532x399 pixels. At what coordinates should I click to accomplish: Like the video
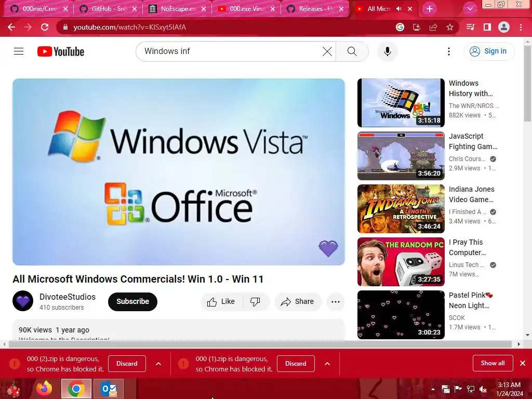pos(221,302)
